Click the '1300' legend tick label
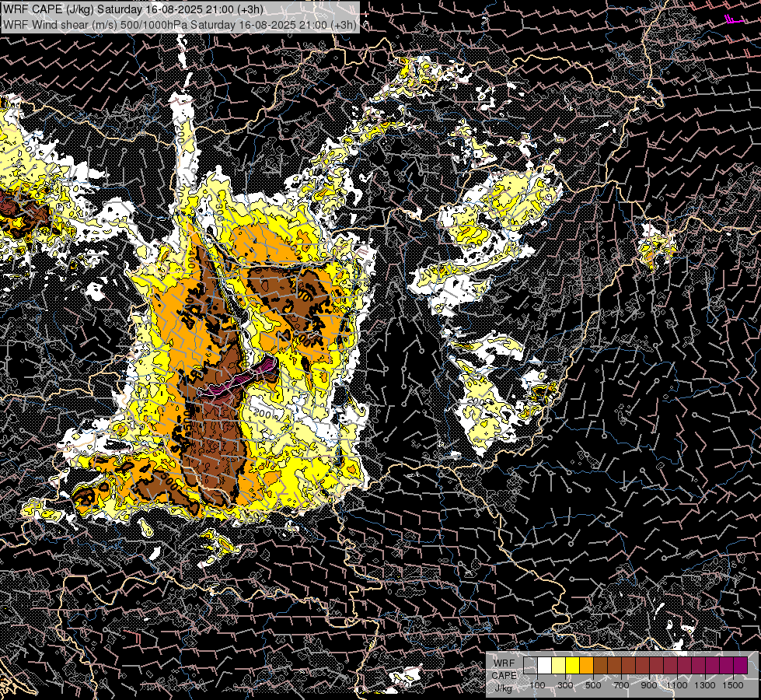The height and width of the screenshot is (700, 761). (705, 685)
